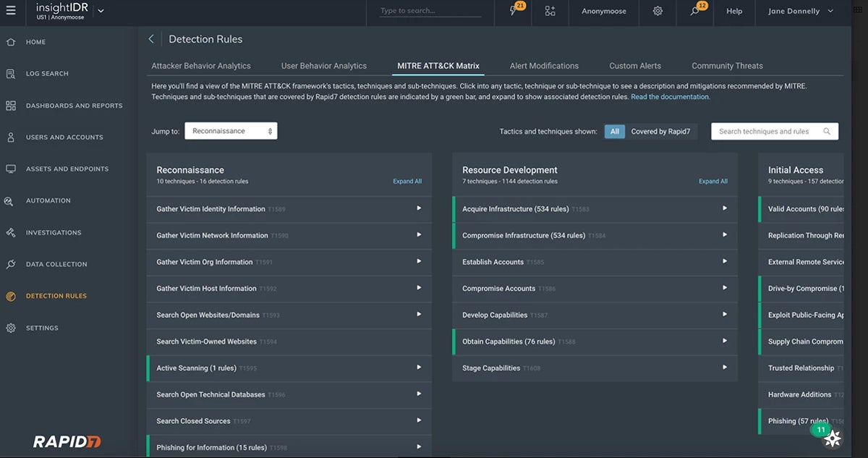Expand All rules under Resource Development
The width and height of the screenshot is (868, 458).
[x=713, y=181]
